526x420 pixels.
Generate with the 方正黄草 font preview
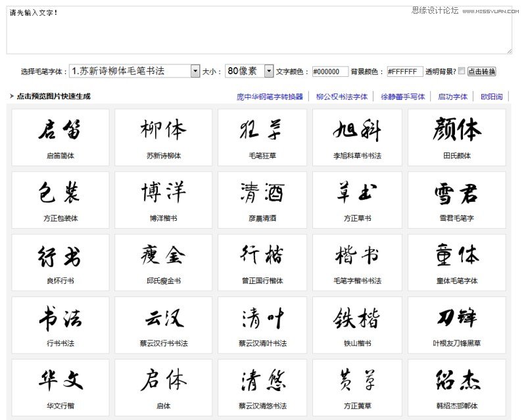pyautogui.click(x=357, y=388)
